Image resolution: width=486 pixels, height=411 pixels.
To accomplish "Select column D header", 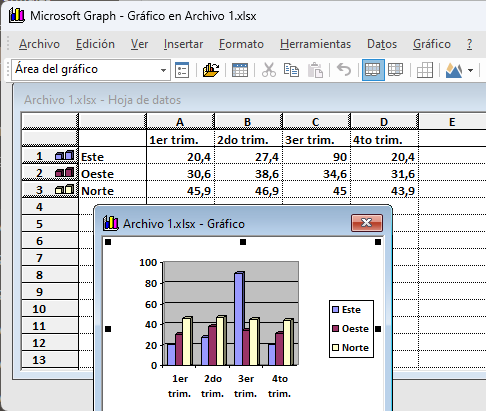I will 384,122.
